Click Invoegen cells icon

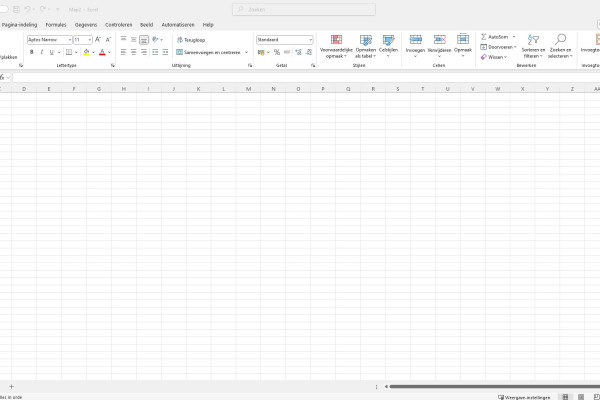tap(415, 39)
